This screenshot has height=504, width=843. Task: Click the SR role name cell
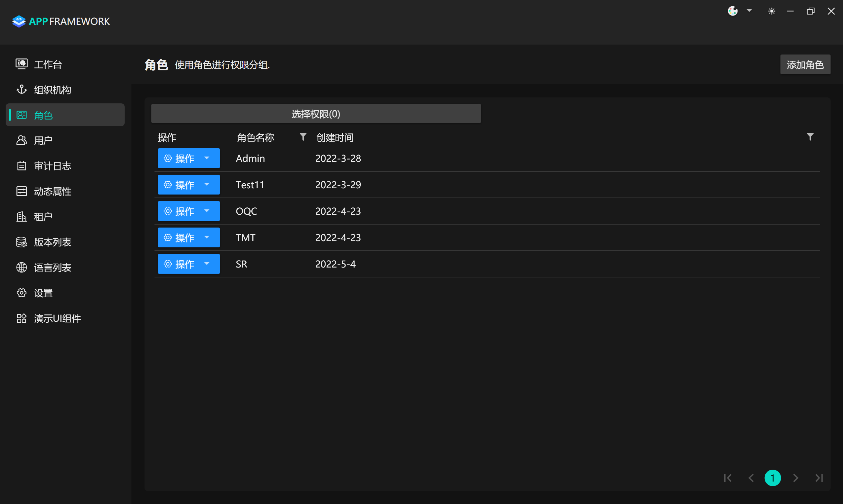pyautogui.click(x=241, y=264)
